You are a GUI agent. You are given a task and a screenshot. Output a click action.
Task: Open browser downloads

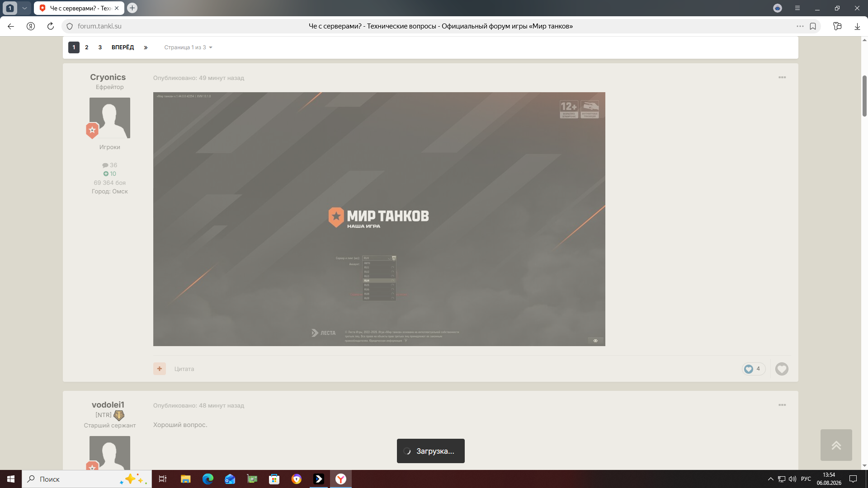point(857,26)
